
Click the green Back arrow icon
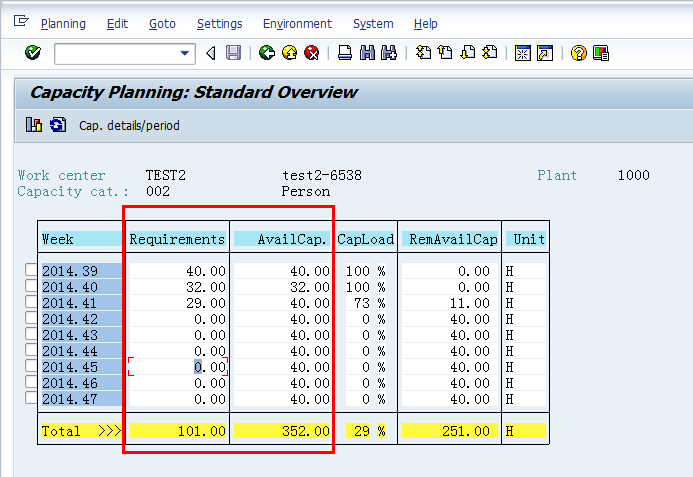coord(267,53)
